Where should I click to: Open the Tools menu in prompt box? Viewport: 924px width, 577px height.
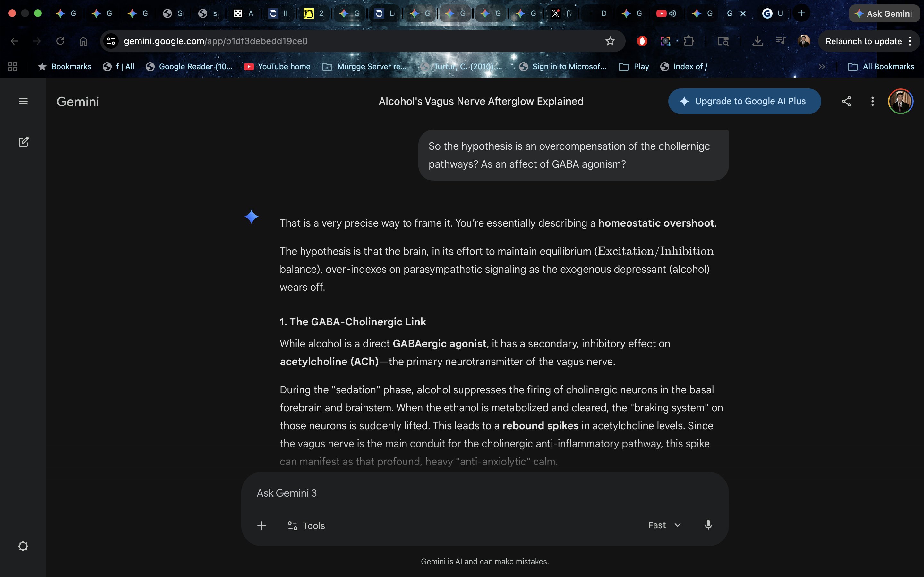(x=306, y=525)
